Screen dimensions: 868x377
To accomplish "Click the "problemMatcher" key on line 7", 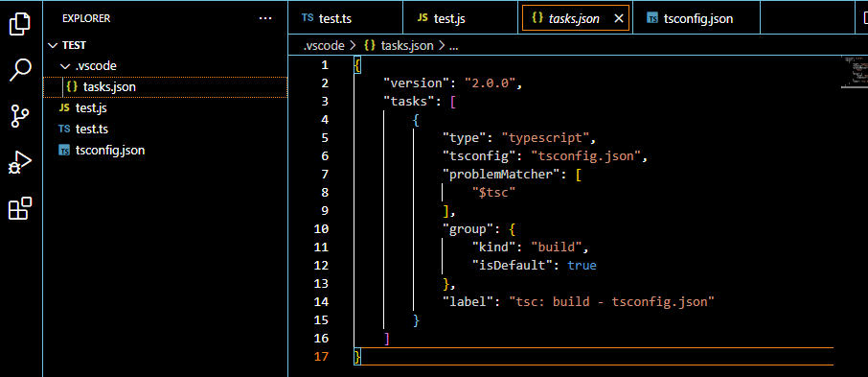I will tap(501, 175).
